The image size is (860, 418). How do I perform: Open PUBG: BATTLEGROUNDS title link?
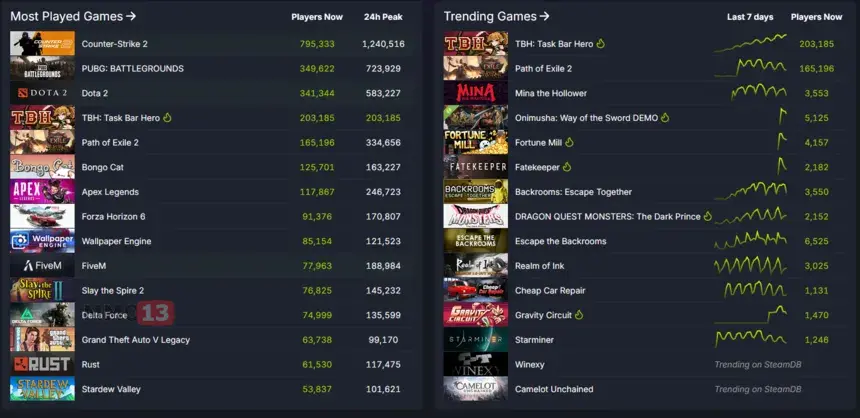tap(133, 69)
